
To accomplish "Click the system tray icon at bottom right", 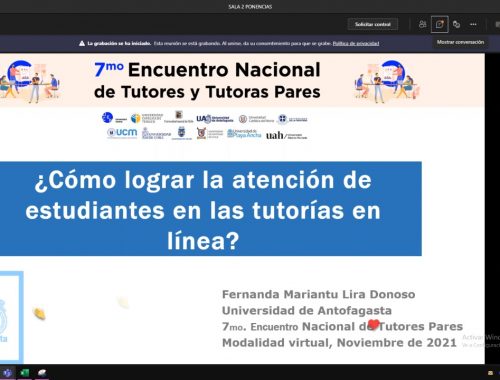I will pyautogui.click(x=490, y=373).
